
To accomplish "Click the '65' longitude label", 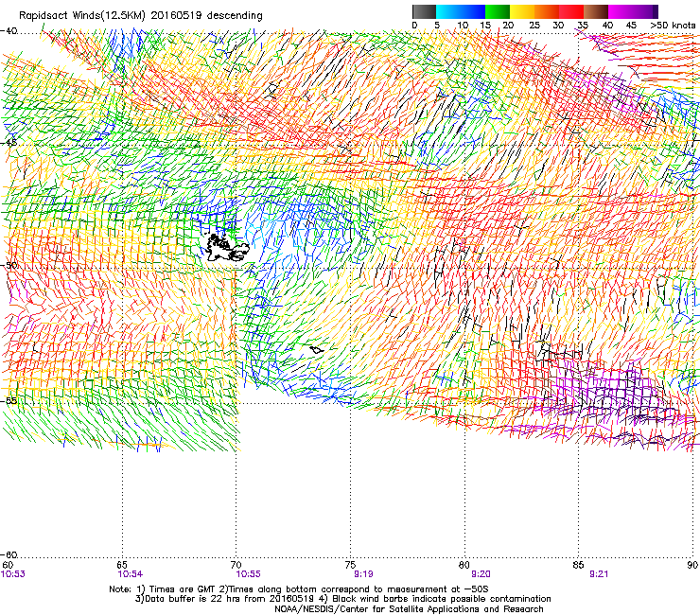I will tap(122, 566).
